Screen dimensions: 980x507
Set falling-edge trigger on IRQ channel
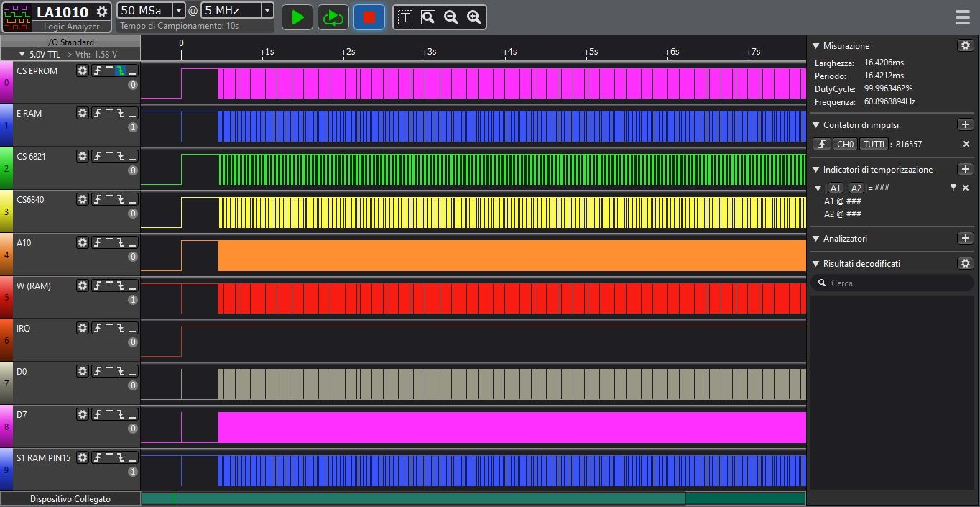[x=121, y=328]
